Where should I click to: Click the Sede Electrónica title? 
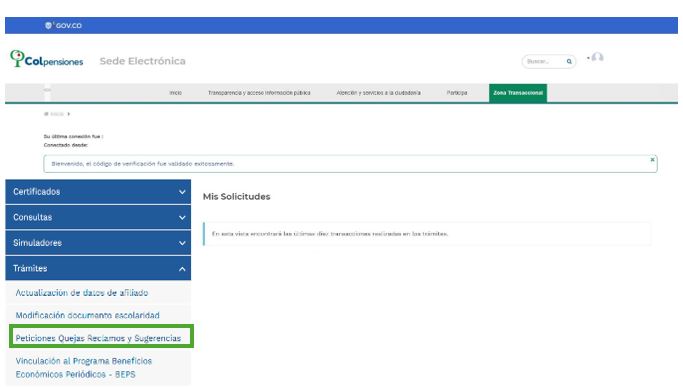tap(142, 61)
